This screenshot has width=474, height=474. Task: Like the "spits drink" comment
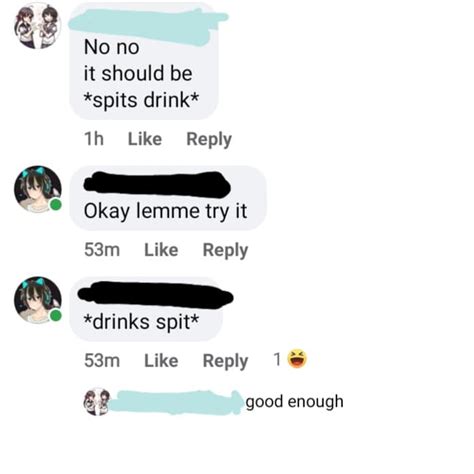coord(145,139)
